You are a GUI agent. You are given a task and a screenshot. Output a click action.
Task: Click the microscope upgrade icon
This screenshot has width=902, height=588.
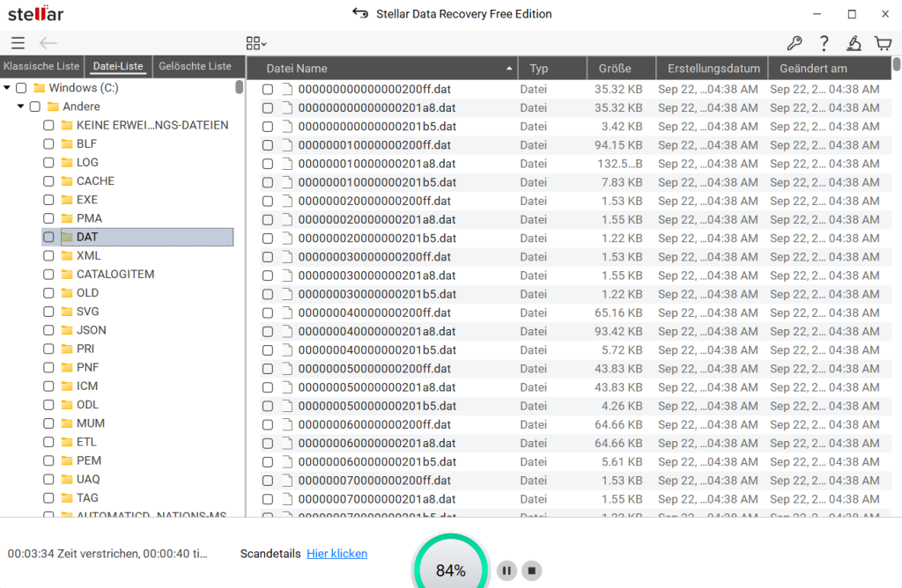point(854,43)
